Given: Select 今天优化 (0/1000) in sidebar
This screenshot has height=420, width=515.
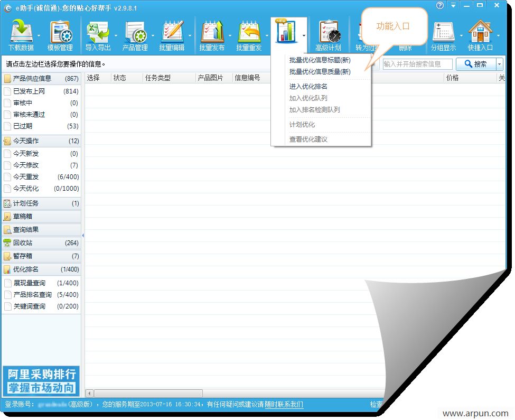Looking at the screenshot, I should (41, 189).
